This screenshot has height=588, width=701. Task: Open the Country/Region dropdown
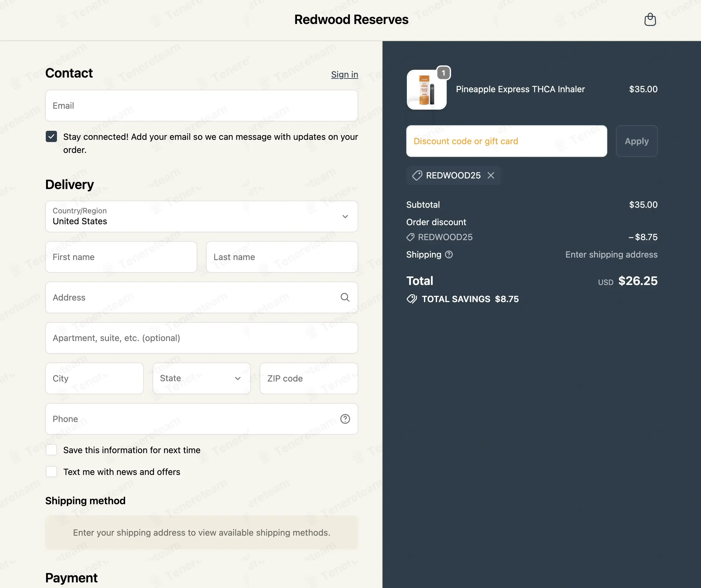202,216
